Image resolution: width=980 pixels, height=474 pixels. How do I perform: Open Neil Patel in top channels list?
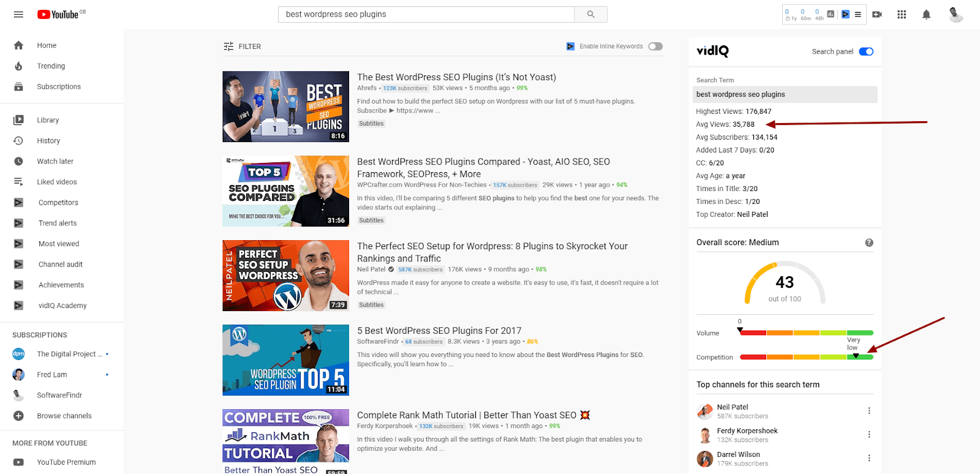coord(733,407)
